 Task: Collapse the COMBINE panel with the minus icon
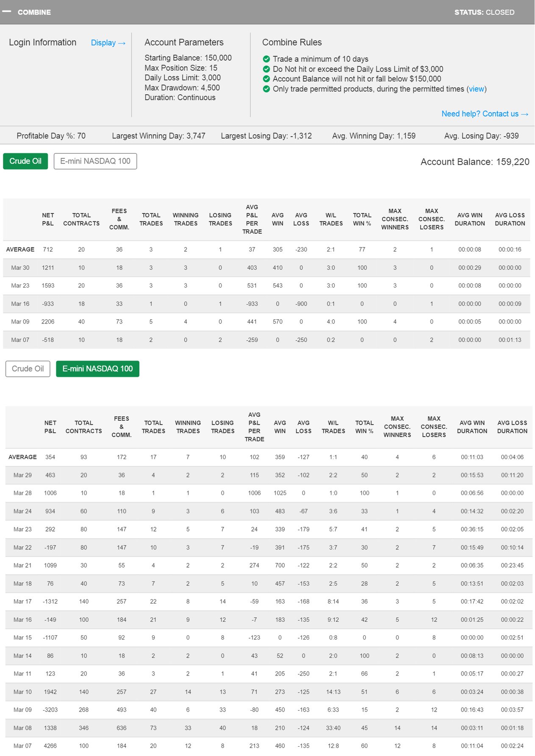6,11
